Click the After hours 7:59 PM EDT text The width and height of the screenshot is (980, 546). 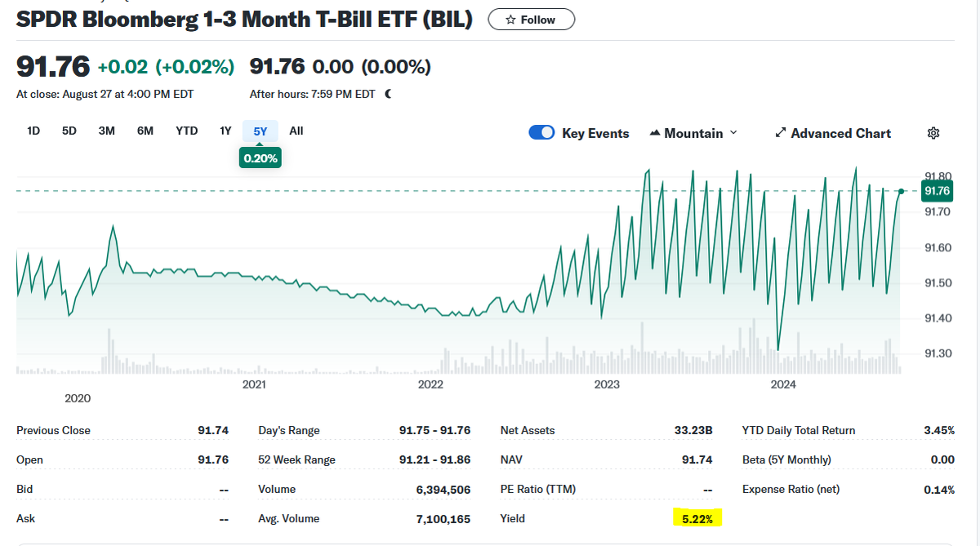313,94
